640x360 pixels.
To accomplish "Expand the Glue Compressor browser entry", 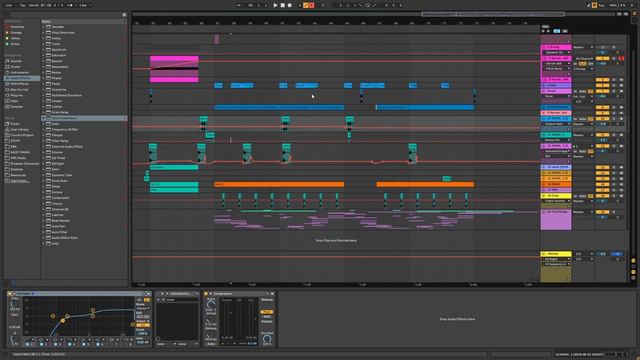I will (x=44, y=118).
